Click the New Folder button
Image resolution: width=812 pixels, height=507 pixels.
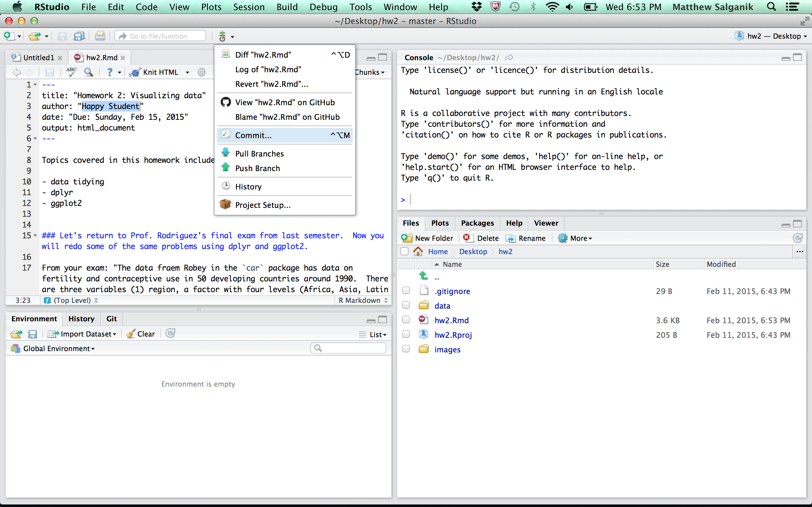tap(427, 238)
